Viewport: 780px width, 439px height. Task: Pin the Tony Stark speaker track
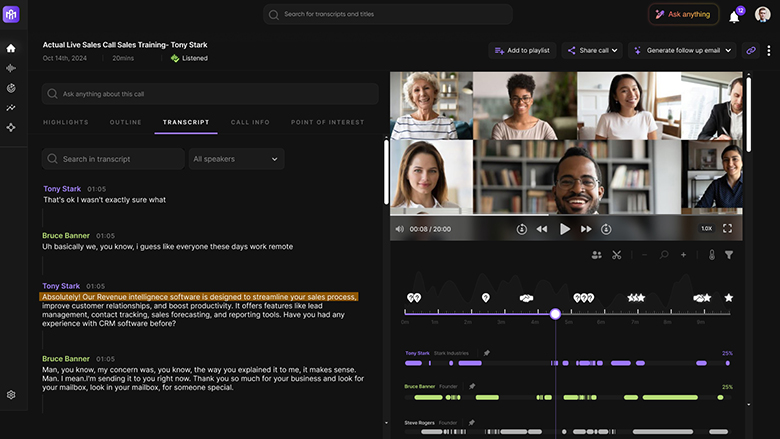pyautogui.click(x=487, y=353)
